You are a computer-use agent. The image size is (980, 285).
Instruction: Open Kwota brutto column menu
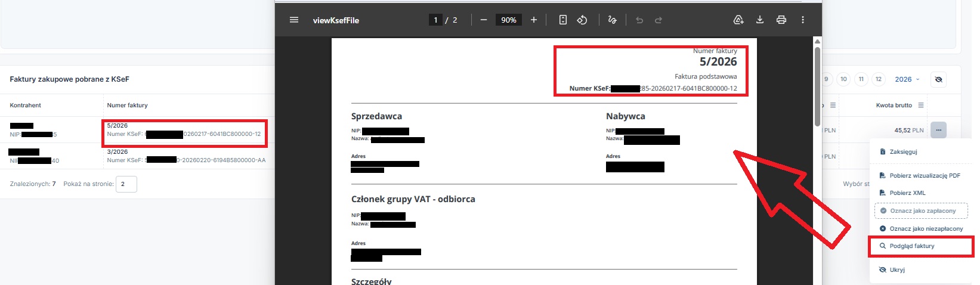(921, 105)
